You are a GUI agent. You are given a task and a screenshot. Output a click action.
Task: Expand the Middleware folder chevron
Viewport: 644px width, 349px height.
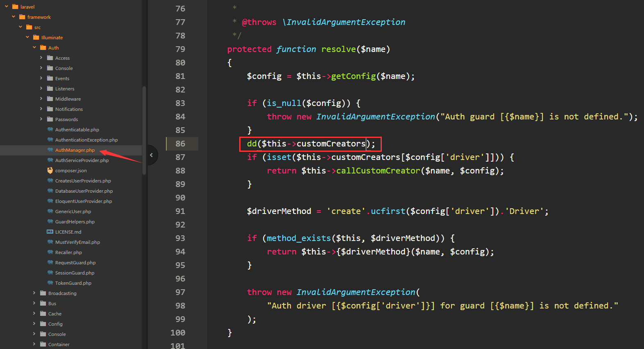[41, 99]
